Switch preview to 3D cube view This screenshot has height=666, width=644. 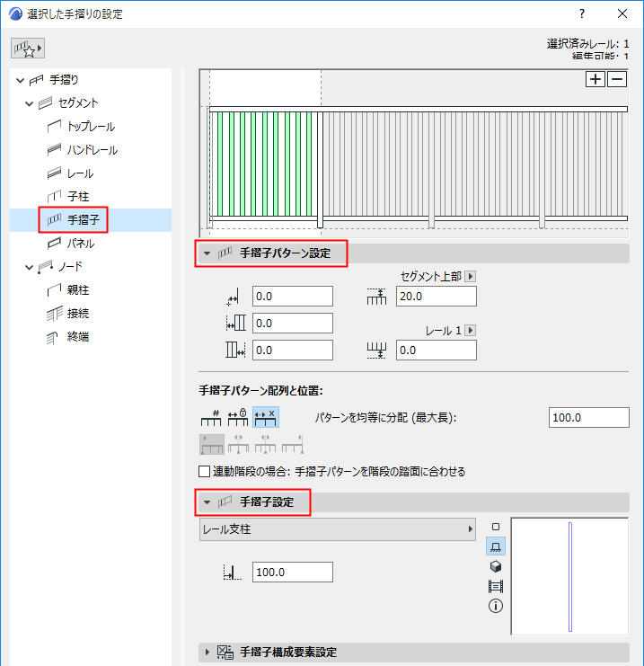pos(496,566)
